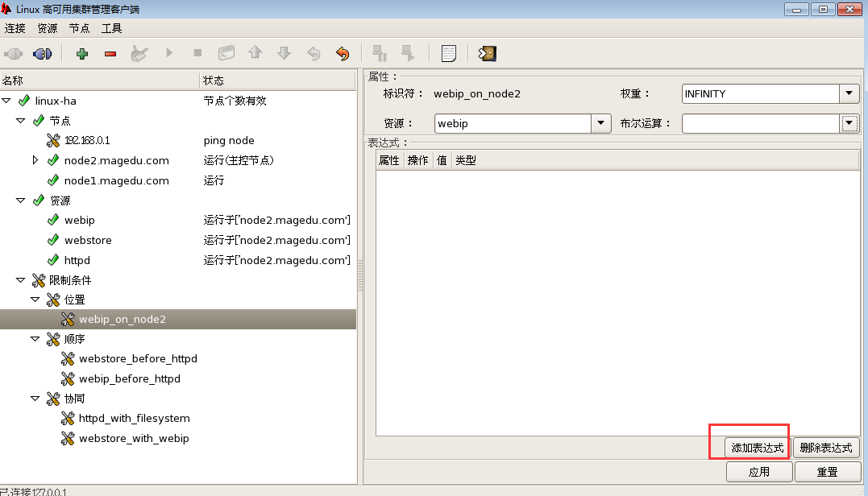This screenshot has width=868, height=496.
Task: Collapse the 顺序 constraints branch
Action: click(x=35, y=339)
